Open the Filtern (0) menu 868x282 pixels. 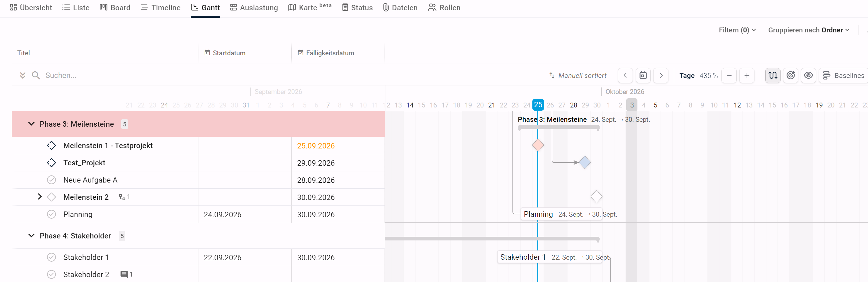(737, 30)
